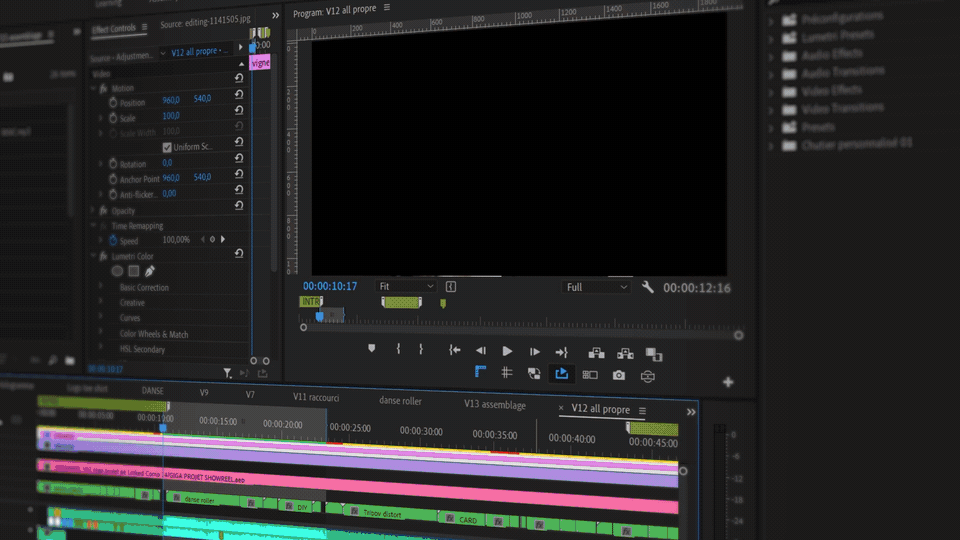The width and height of the screenshot is (960, 540).
Task: Toggle rulers in the Program monitor
Action: pyautogui.click(x=481, y=371)
